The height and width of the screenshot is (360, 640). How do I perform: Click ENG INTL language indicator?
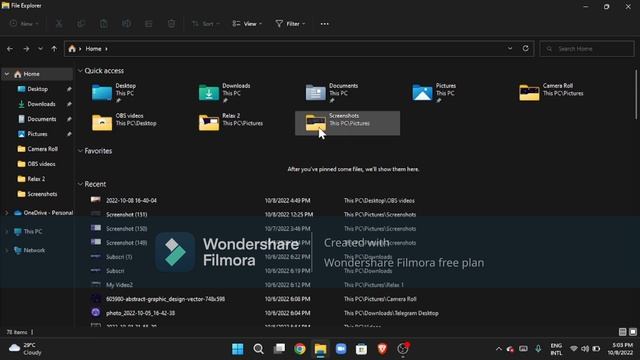[x=556, y=349]
